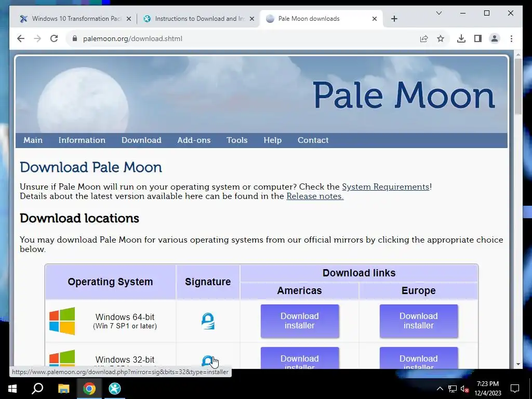The height and width of the screenshot is (399, 532).
Task: Click the scrollbar up arrow
Action: [x=518, y=55]
